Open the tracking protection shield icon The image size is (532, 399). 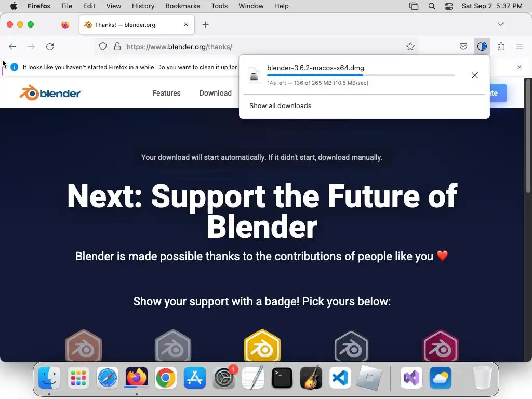pyautogui.click(x=103, y=46)
